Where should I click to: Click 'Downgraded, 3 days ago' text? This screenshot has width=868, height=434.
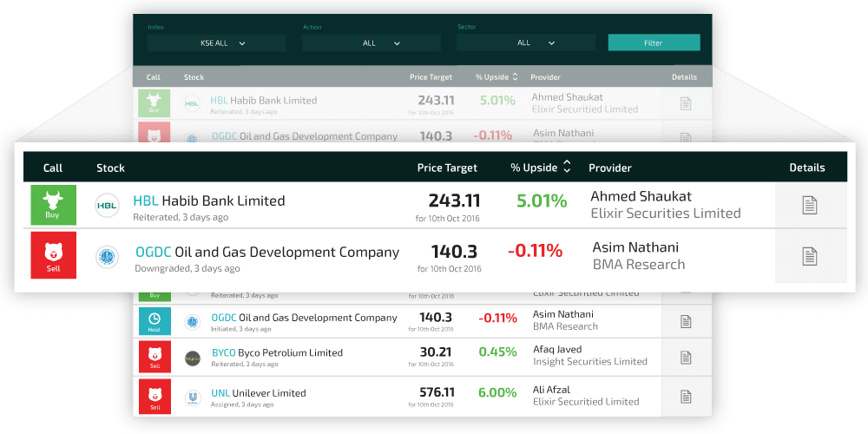tap(187, 268)
